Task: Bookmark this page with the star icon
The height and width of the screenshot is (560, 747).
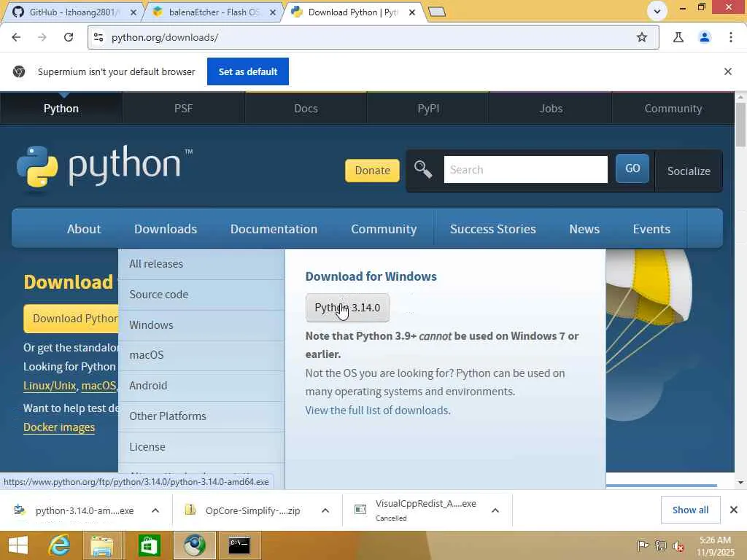Action: pyautogui.click(x=642, y=37)
